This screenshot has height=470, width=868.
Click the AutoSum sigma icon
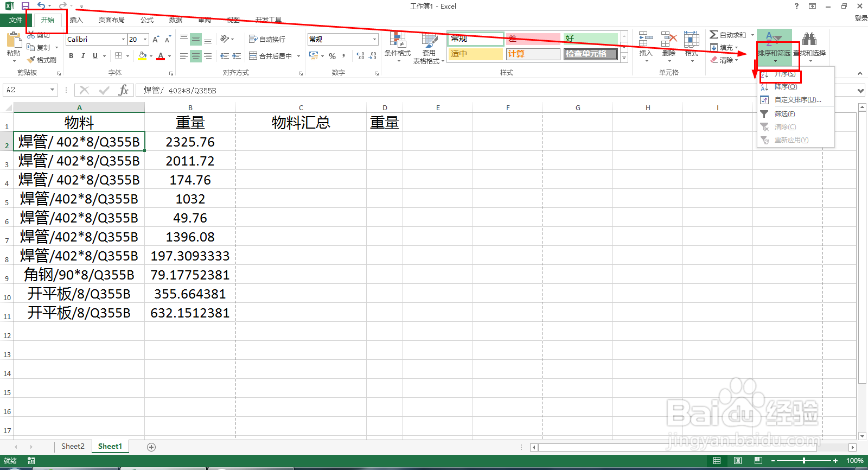(x=713, y=35)
